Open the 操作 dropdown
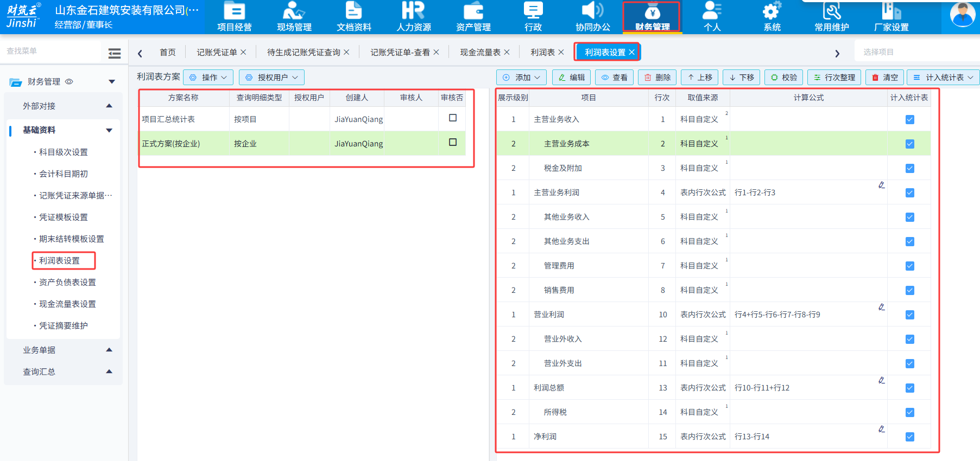Image resolution: width=980 pixels, height=461 pixels. point(208,78)
